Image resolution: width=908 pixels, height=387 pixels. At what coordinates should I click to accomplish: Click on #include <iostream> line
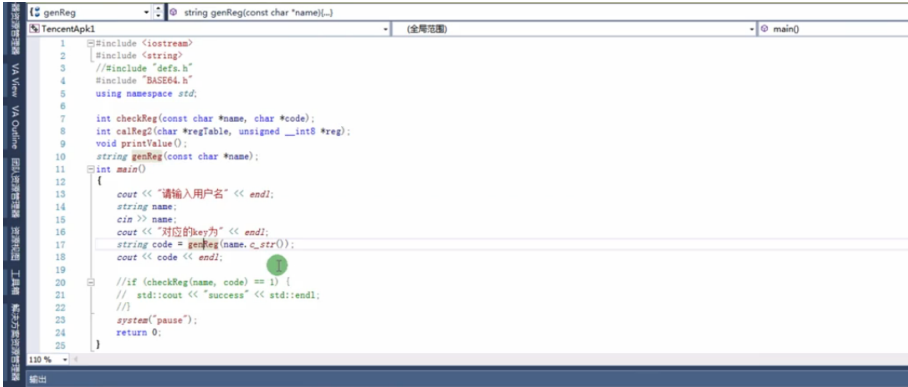144,43
